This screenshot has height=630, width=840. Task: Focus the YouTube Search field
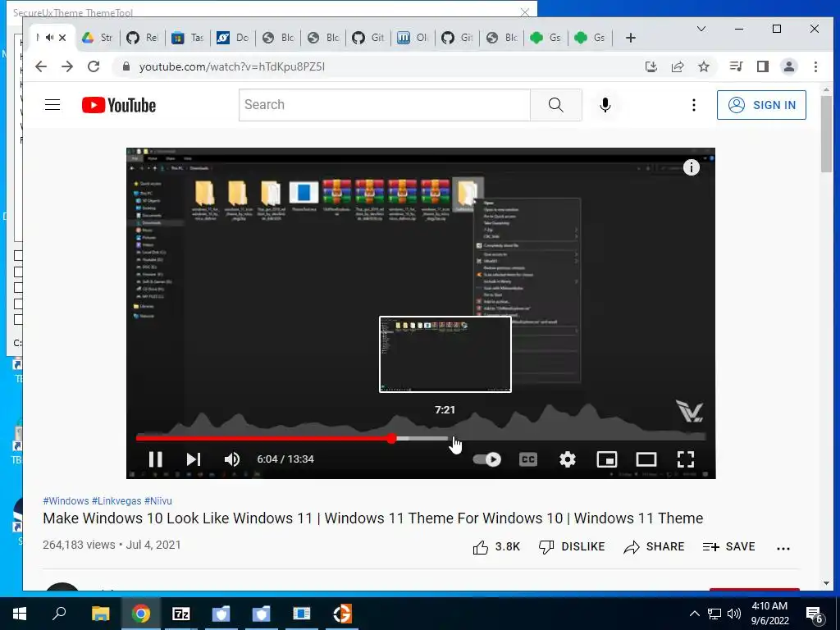(x=385, y=104)
